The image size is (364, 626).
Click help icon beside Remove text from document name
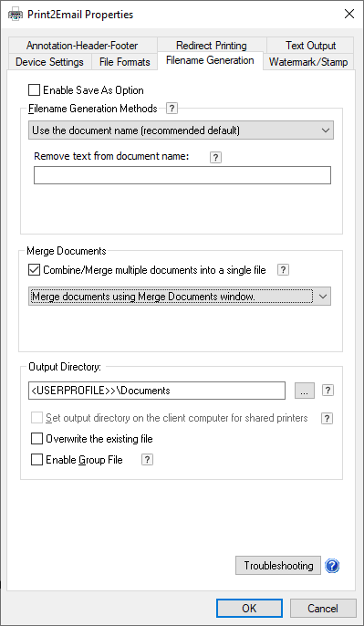click(x=215, y=157)
